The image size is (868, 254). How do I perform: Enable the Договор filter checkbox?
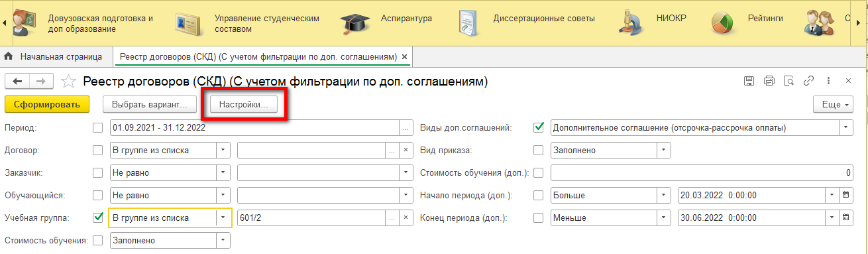(98, 150)
